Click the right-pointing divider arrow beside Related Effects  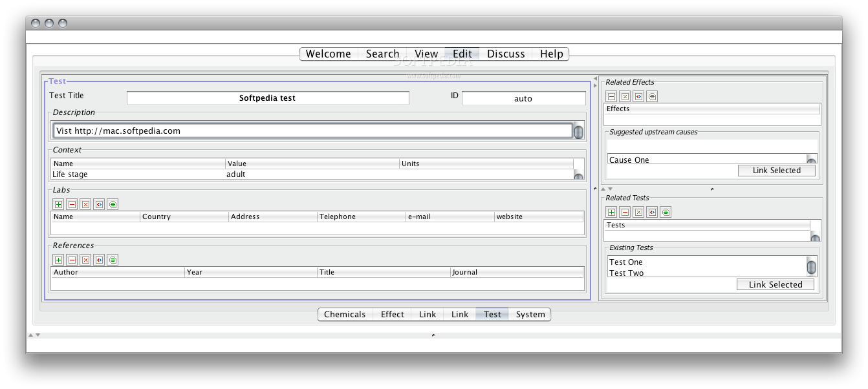pos(595,85)
